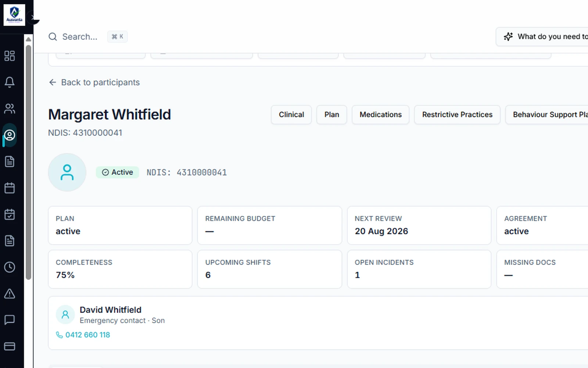Click the Agreement active card

pyautogui.click(x=542, y=226)
